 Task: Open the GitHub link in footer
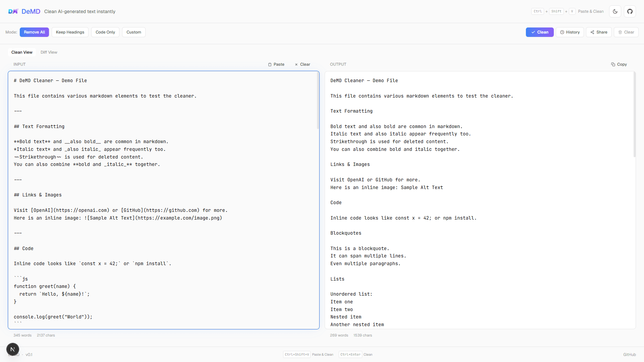pyautogui.click(x=630, y=355)
